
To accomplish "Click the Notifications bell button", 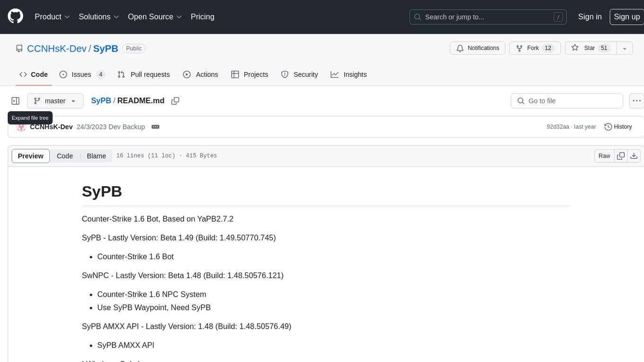I will coord(478,48).
